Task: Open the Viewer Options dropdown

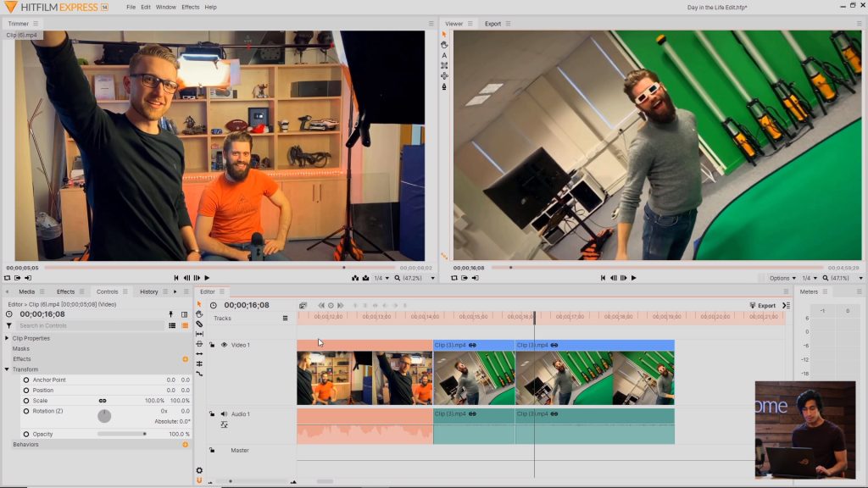Action: [782, 278]
